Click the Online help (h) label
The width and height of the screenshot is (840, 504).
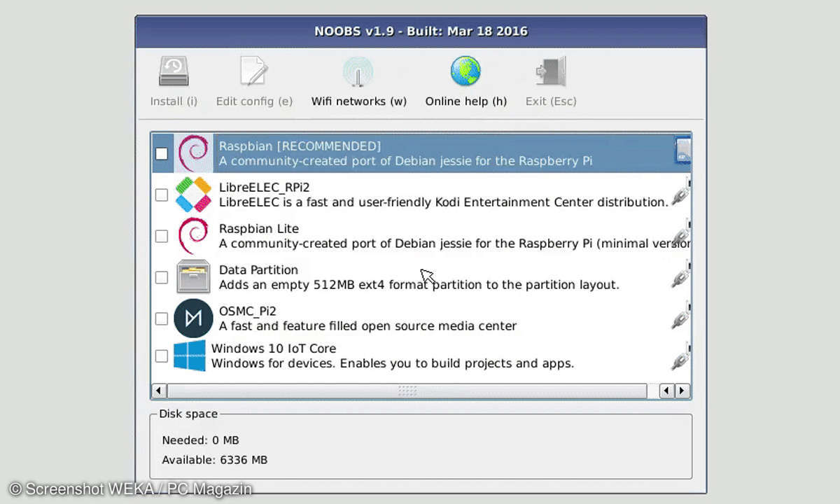click(x=466, y=101)
